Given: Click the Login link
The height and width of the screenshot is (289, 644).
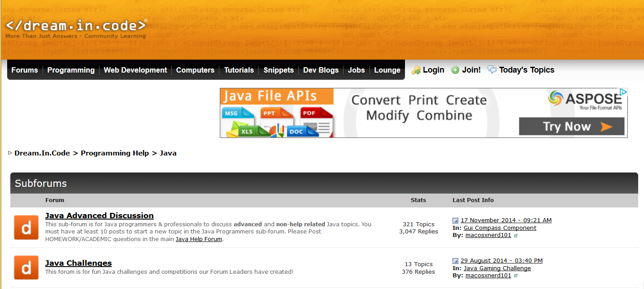Looking at the screenshot, I should point(433,70).
